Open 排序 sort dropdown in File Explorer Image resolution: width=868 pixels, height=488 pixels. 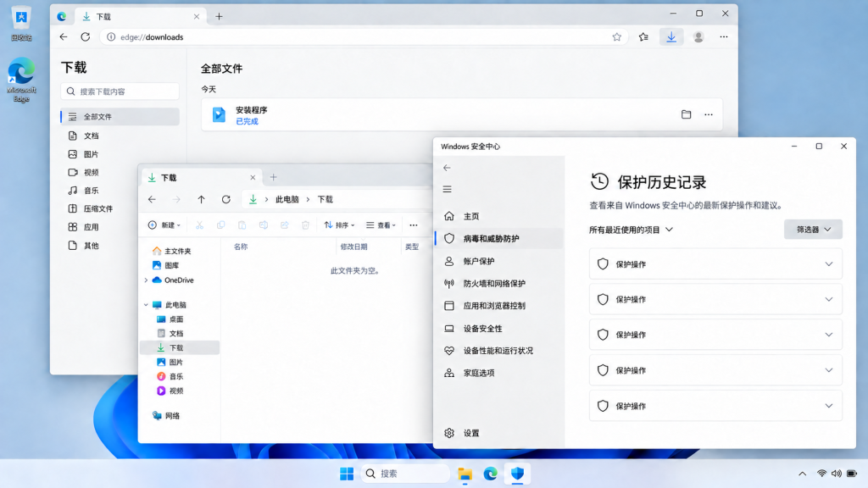339,225
